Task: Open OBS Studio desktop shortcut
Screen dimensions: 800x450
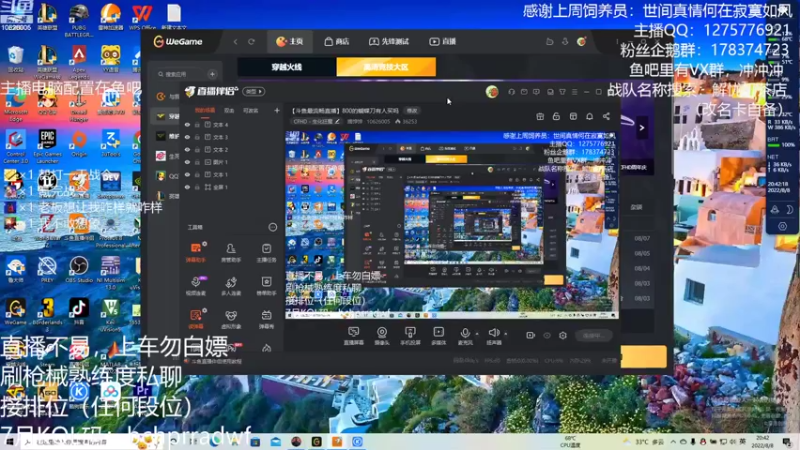Action: 79,269
